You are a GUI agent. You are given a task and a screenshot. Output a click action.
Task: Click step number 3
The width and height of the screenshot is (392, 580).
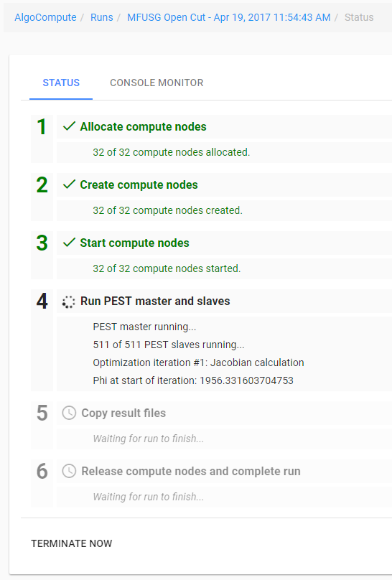(x=42, y=243)
